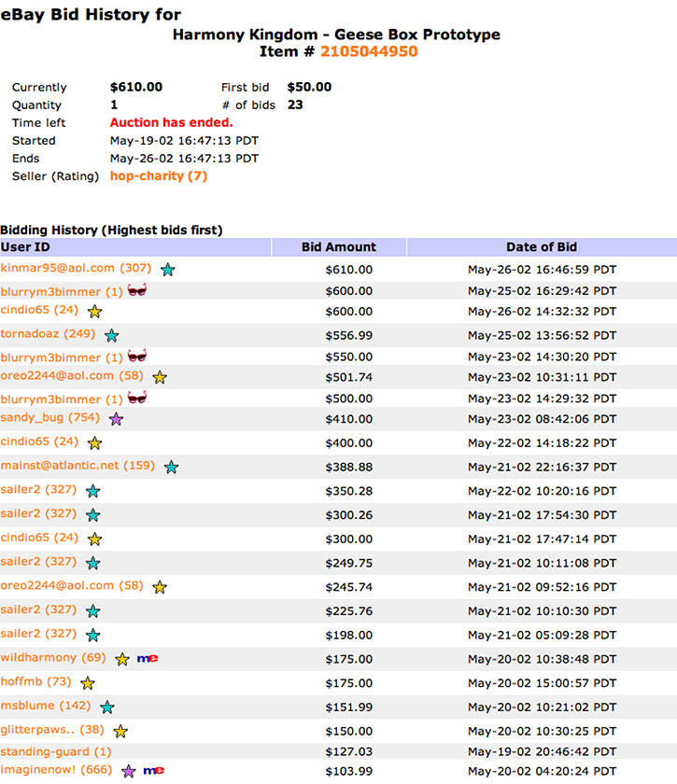
Task: Open cindio65 user link on the $600.00 bid
Action: tap(39, 310)
